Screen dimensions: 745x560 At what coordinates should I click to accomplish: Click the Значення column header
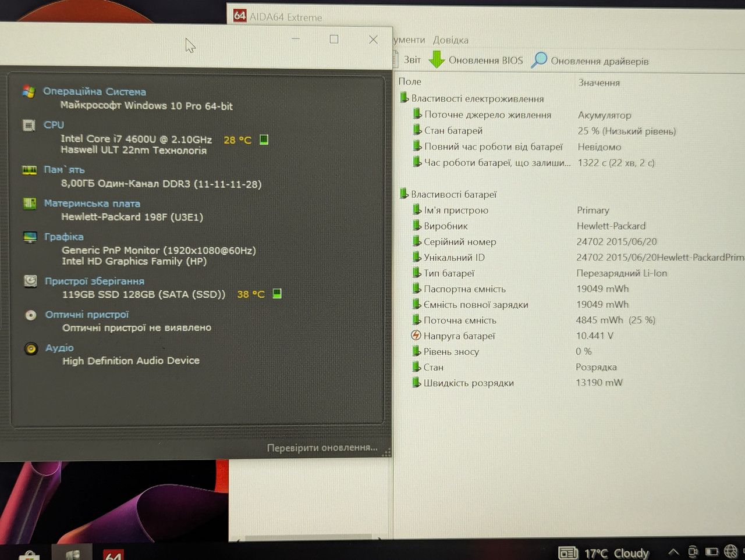tap(599, 83)
